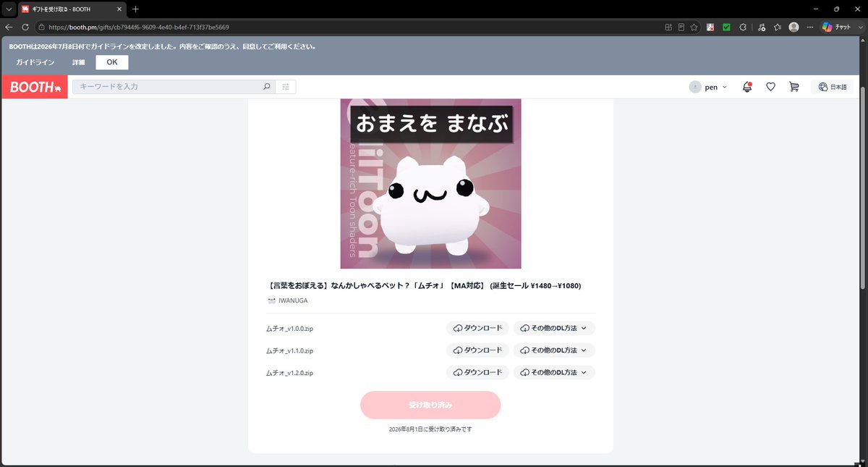
Task: Click the address bar URL
Action: pos(140,27)
